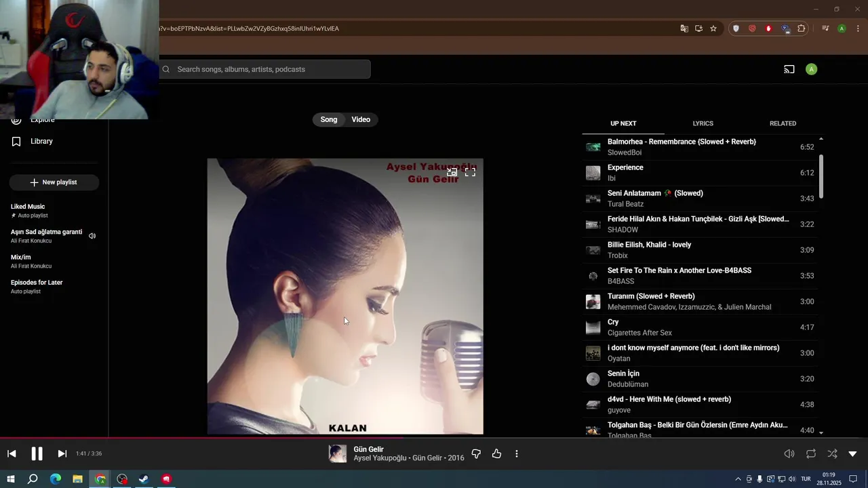Open the player volume control
The height and width of the screenshot is (488, 868).
(x=789, y=453)
